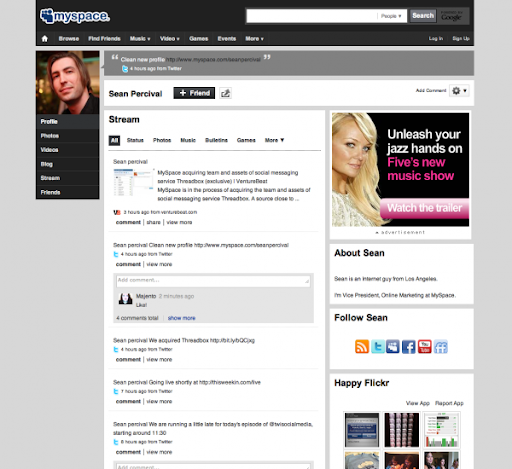Click the share profile icon beside Friend
The width and height of the screenshot is (512, 469).
226,93
